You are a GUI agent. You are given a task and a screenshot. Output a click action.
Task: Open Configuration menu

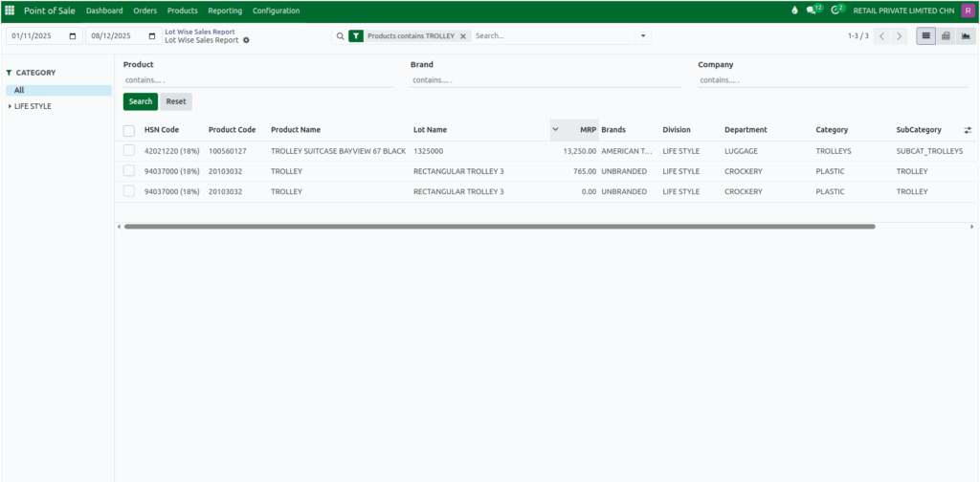click(277, 11)
